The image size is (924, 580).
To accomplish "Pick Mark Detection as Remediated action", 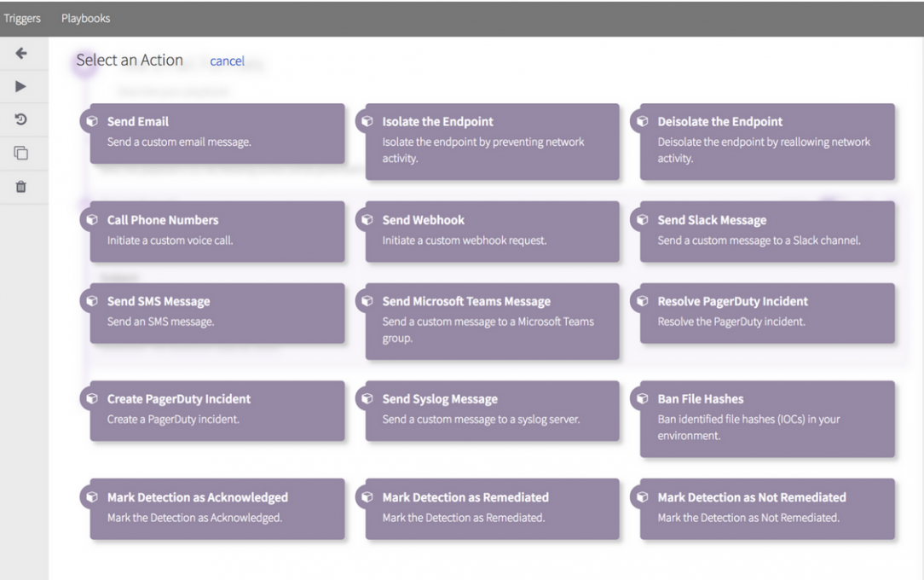I will [492, 508].
